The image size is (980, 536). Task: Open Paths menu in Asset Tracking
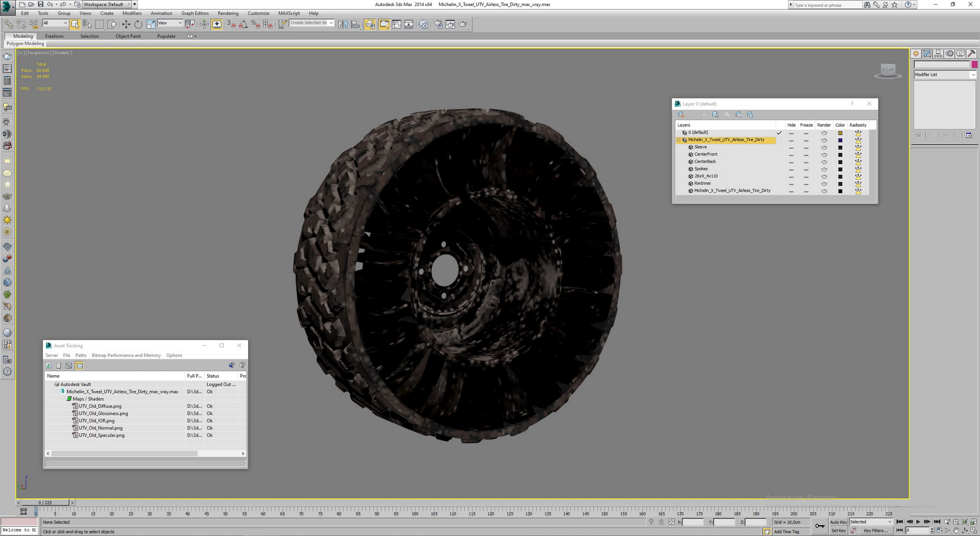pyautogui.click(x=81, y=355)
